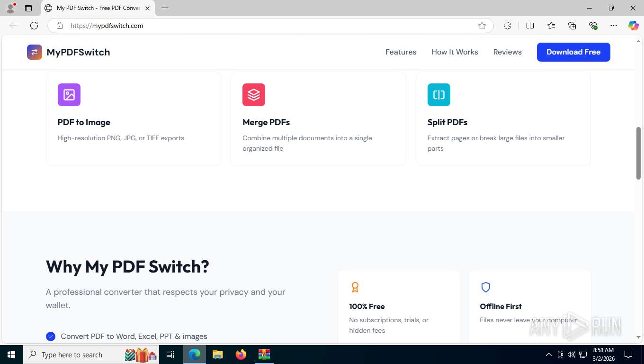Open Windows Start menu
The height and width of the screenshot is (364, 644).
point(11,355)
